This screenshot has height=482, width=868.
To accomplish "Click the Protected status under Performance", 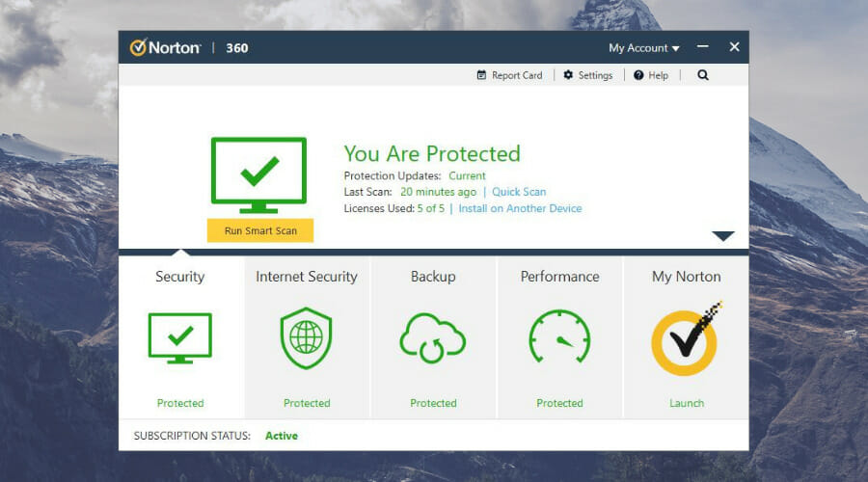I will point(559,403).
